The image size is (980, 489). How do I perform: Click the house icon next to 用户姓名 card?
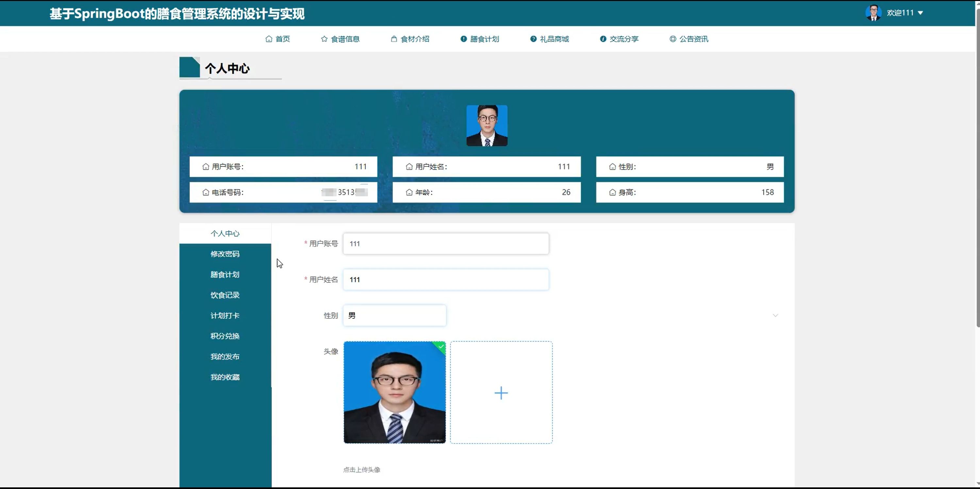[409, 167]
